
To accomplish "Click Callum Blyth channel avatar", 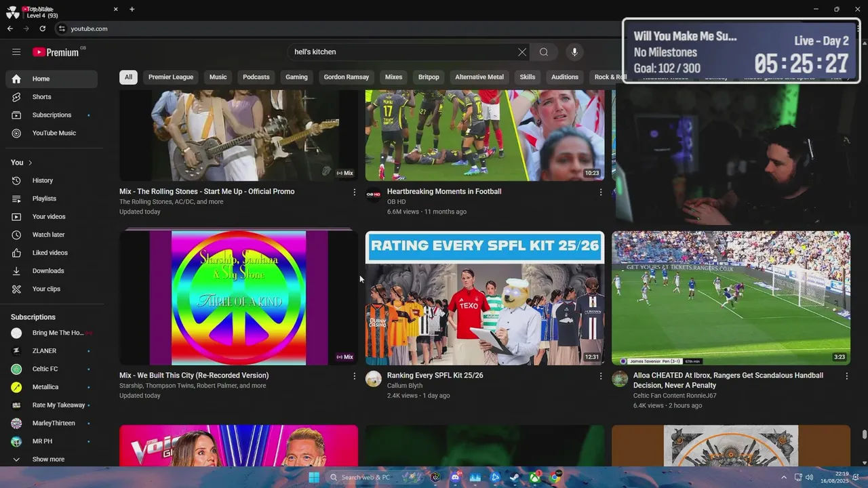I will point(374,379).
